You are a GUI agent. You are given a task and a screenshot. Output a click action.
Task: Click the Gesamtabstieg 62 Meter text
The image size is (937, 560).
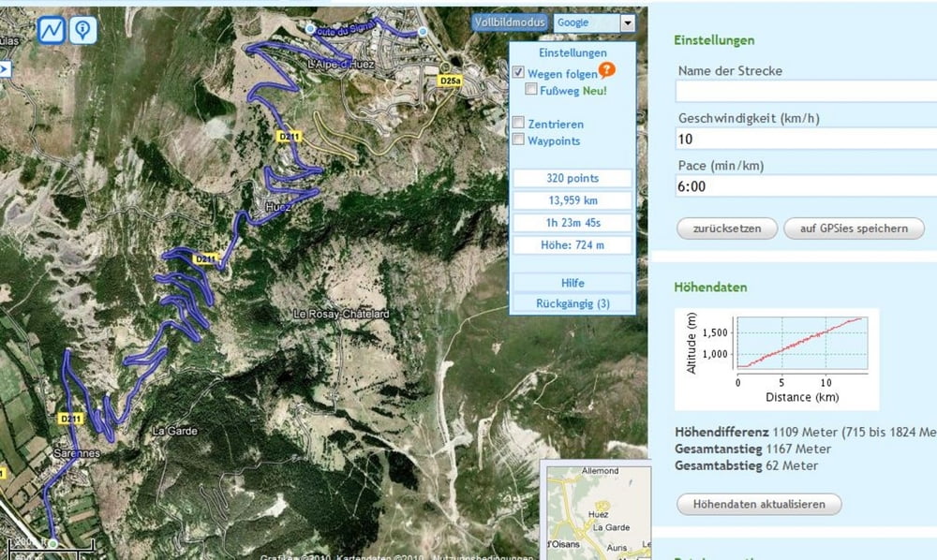pos(747,465)
